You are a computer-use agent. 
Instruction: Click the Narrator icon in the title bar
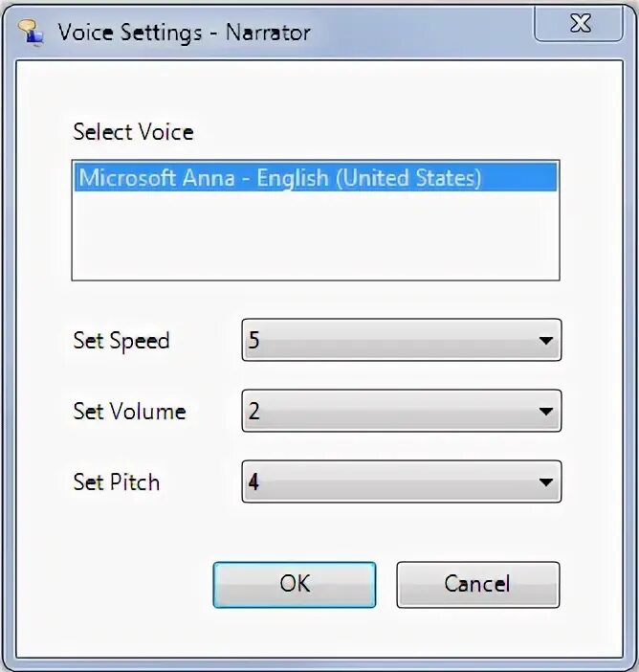[x=31, y=32]
